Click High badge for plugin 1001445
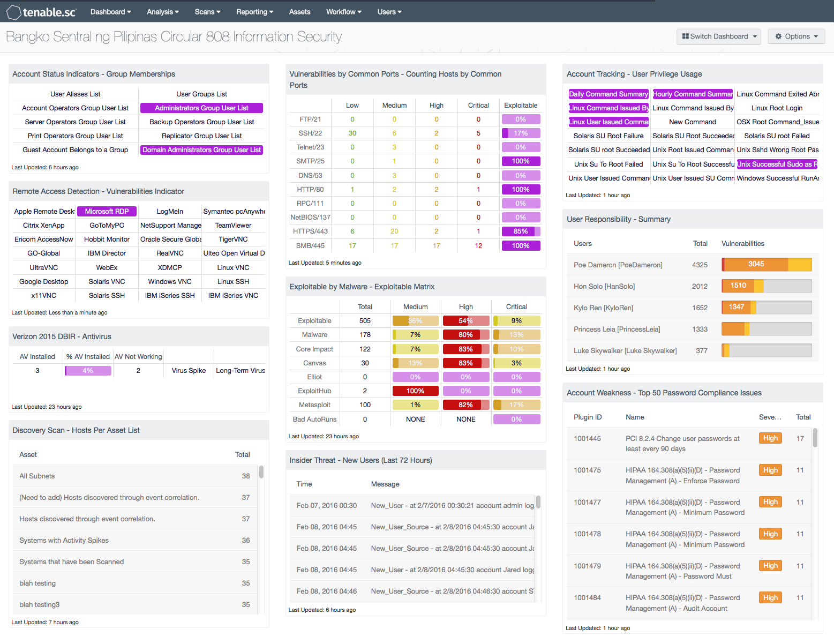The height and width of the screenshot is (644, 834). [770, 438]
